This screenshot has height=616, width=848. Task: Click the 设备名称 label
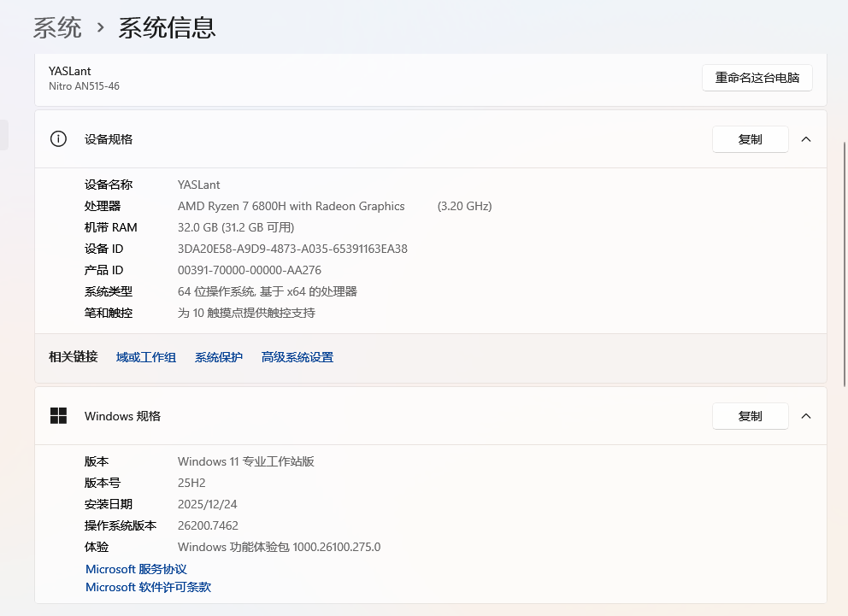click(109, 185)
